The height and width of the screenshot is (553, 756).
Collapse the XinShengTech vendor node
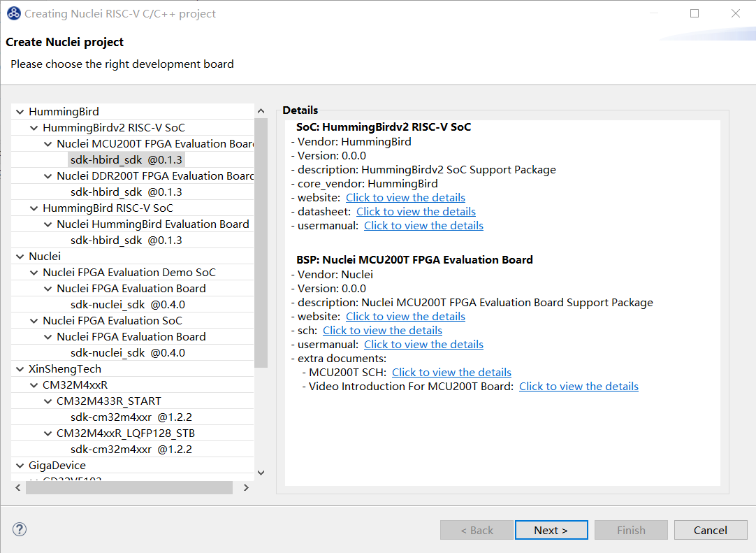point(20,369)
